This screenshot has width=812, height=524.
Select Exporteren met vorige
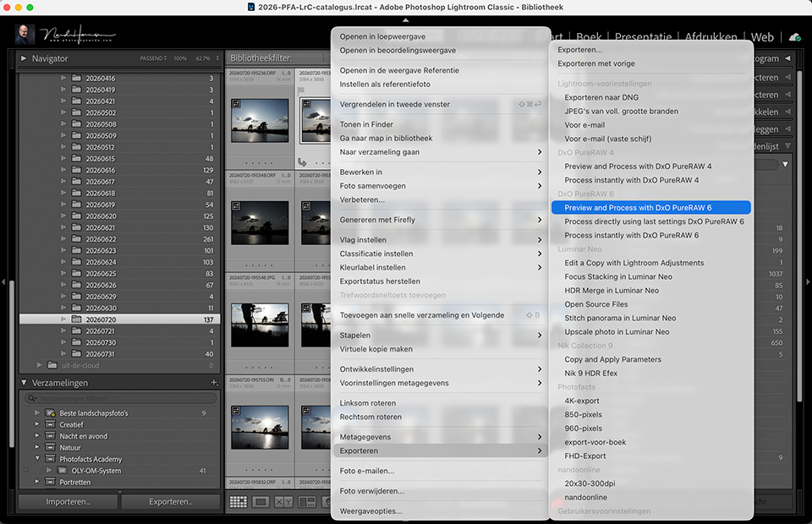click(651, 63)
